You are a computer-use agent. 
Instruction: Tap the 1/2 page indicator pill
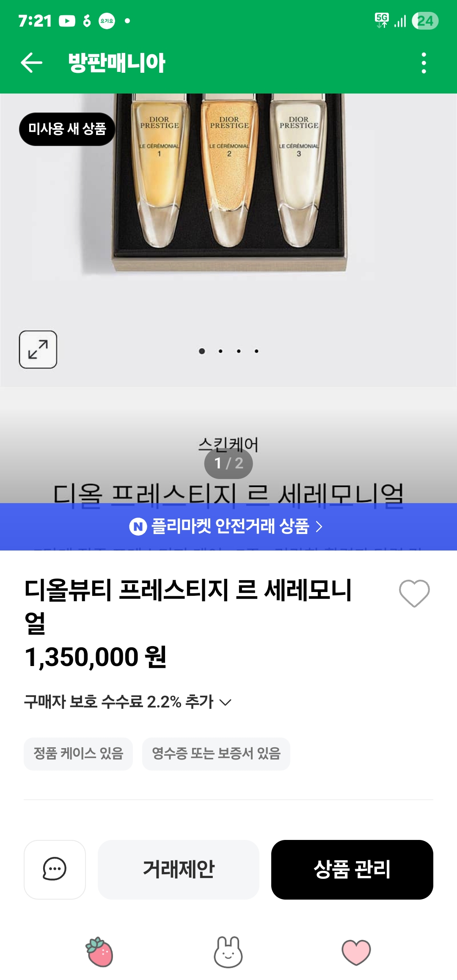228,463
